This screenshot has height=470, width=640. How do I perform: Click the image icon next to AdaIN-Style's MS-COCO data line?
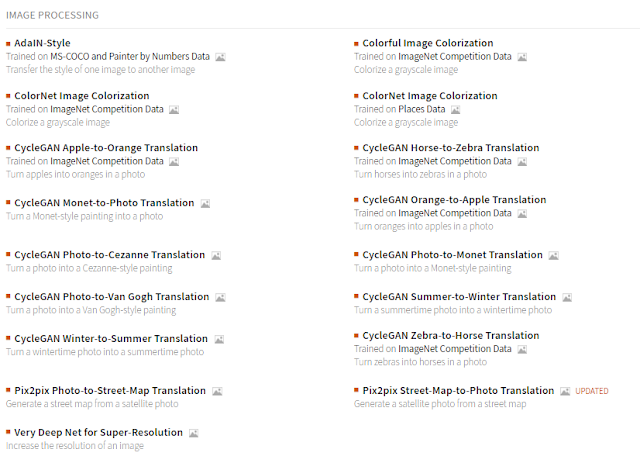220,57
